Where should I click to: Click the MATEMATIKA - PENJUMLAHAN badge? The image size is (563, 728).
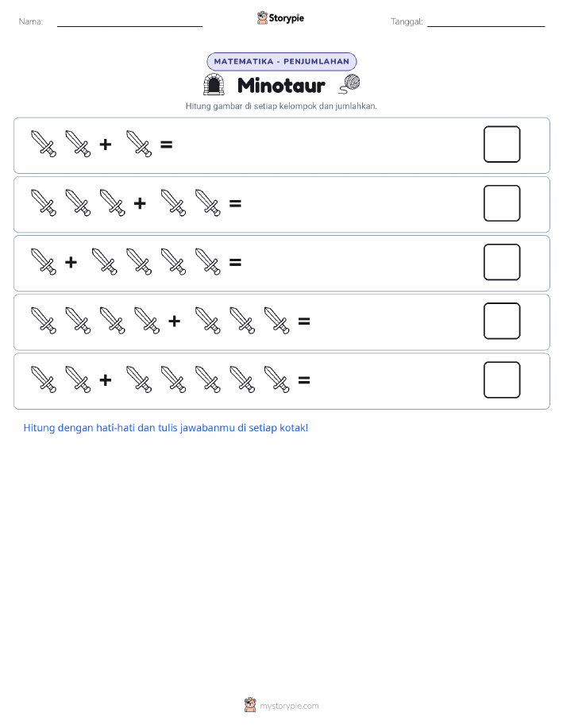[281, 61]
